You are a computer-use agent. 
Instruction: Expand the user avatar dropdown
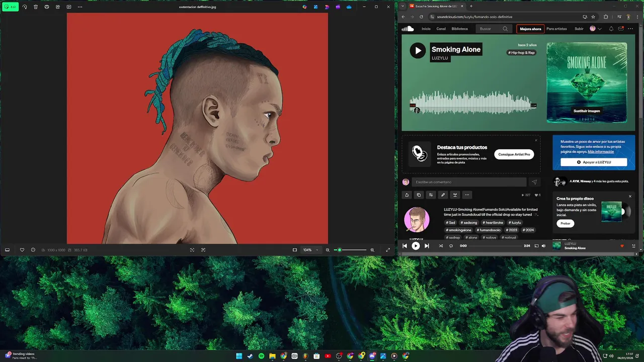click(596, 29)
